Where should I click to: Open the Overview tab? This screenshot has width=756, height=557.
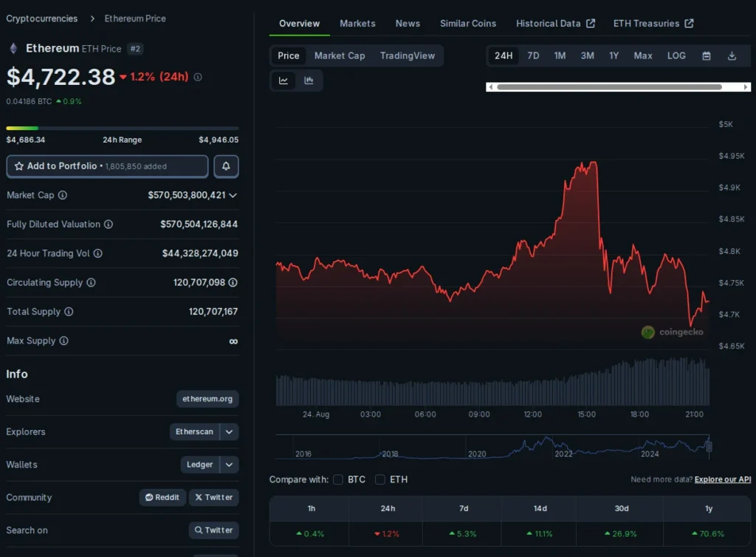[300, 24]
